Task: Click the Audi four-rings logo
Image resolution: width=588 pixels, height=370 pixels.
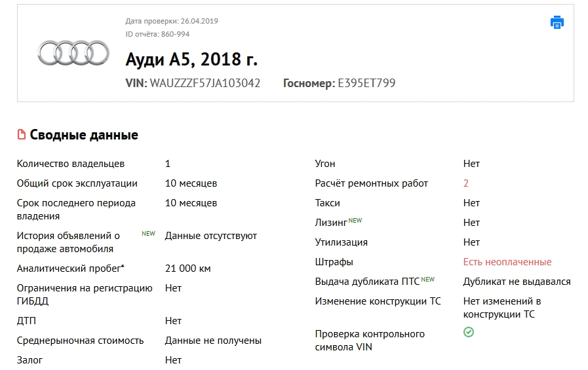Action: pos(73,53)
